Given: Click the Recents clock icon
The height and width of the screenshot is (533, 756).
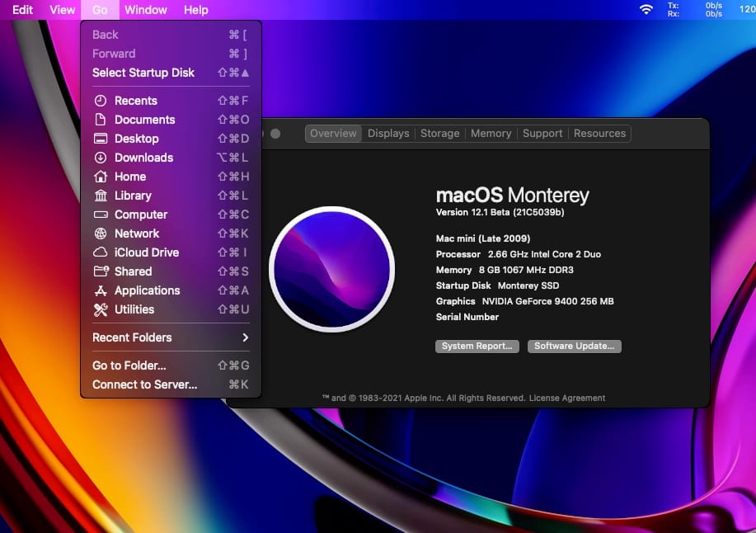Looking at the screenshot, I should [101, 101].
